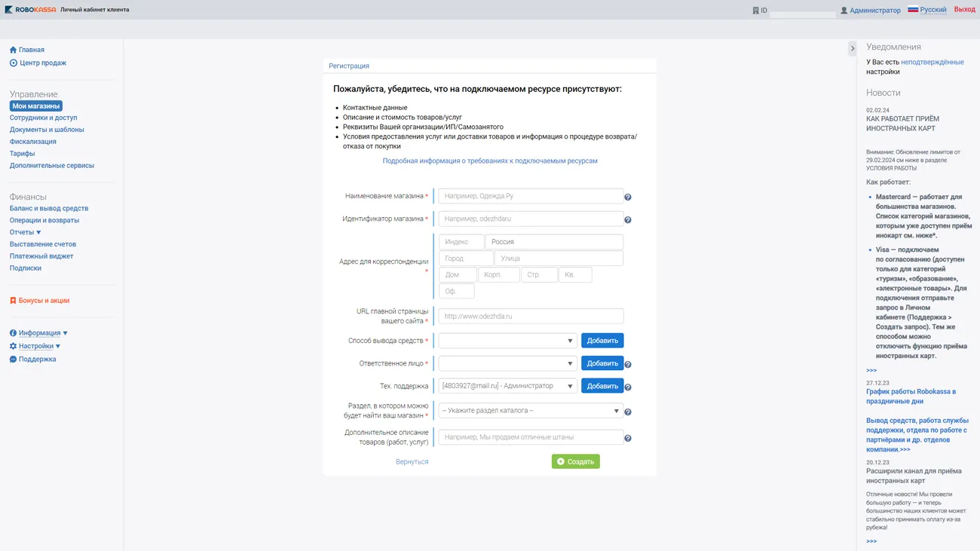This screenshot has width=980, height=551.
Task: Go to Баланс и вывод средств
Action: (x=49, y=208)
